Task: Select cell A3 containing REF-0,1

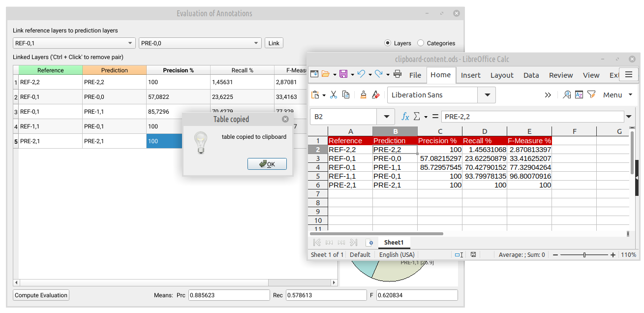Action: pos(350,158)
